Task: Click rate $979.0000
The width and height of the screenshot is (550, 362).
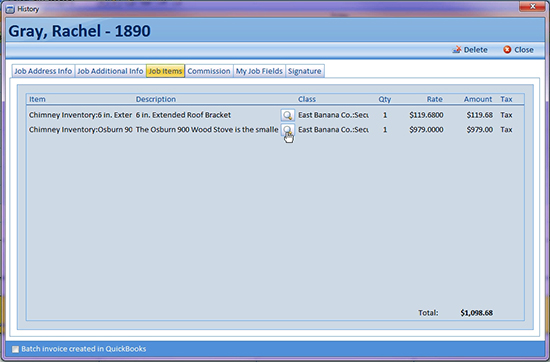Action: click(x=426, y=130)
